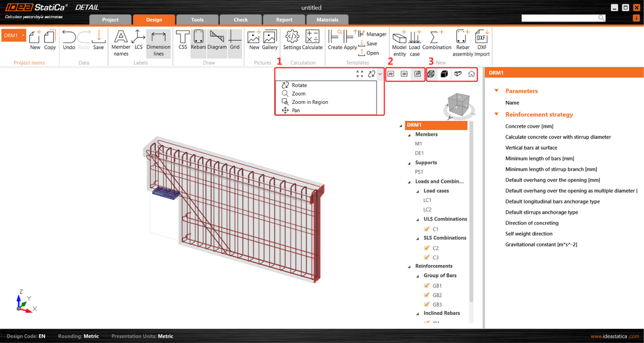644x343 pixels.
Task: Collapse the Load cases tree node
Action: click(417, 191)
